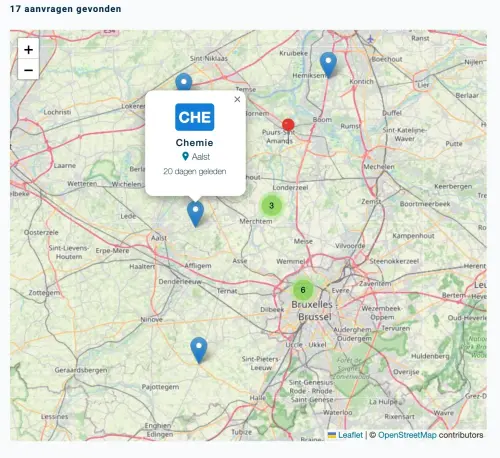500x458 pixels.
Task: Click the airport plane icon on map
Action: [x=370, y=39]
